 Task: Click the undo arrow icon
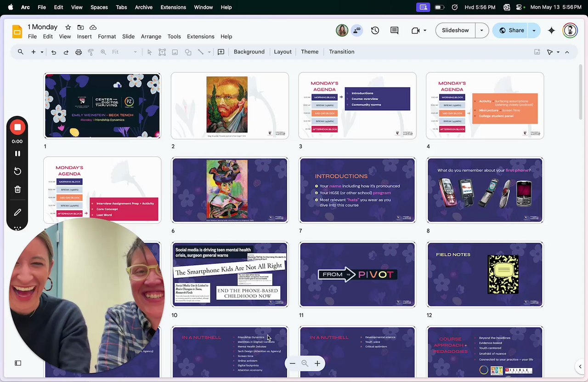[54, 52]
